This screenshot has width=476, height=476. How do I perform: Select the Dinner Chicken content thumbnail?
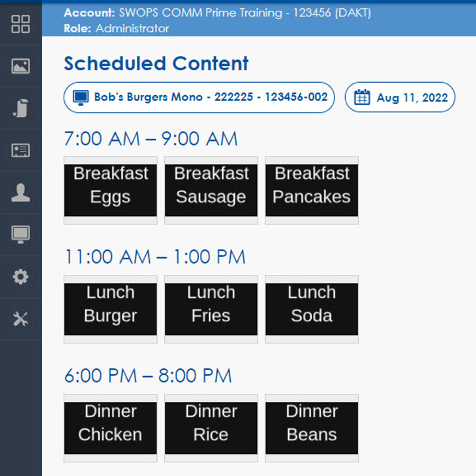[111, 428]
